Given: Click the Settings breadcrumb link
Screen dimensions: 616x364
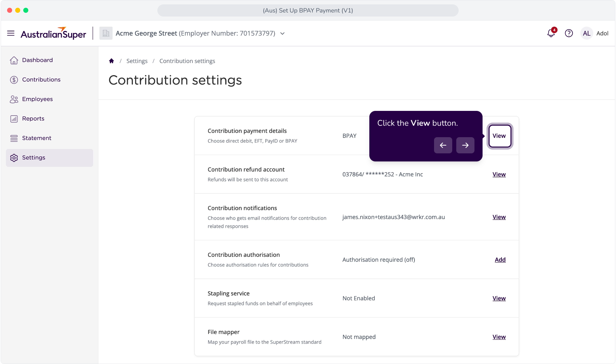Looking at the screenshot, I should [137, 61].
